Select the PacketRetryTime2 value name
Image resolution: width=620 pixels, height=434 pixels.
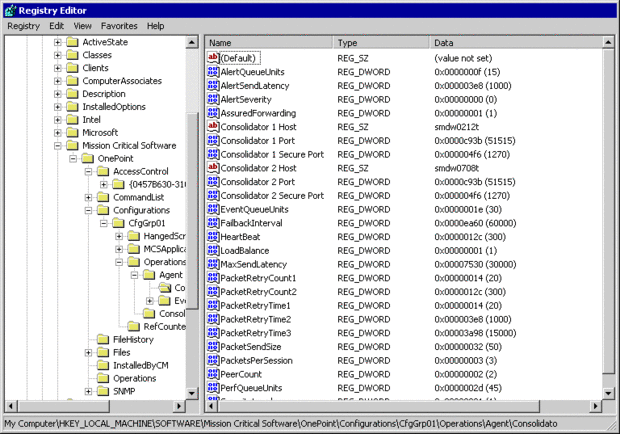click(x=255, y=319)
